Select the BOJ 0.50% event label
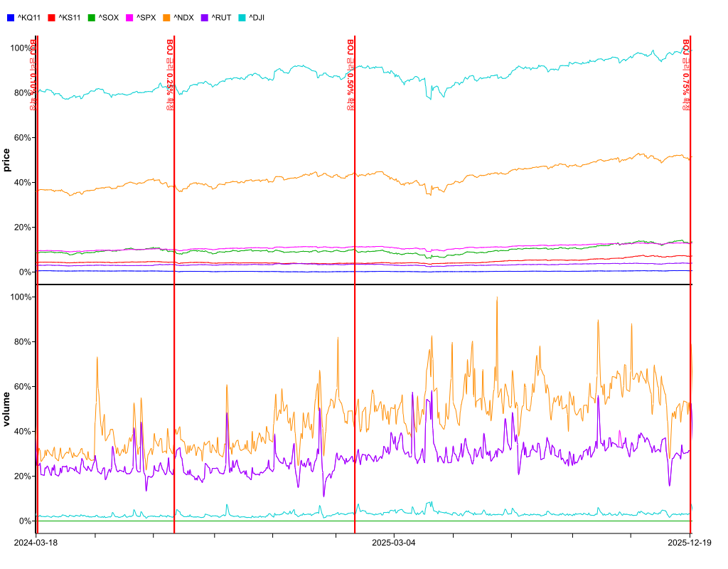728x569 pixels. pos(350,76)
